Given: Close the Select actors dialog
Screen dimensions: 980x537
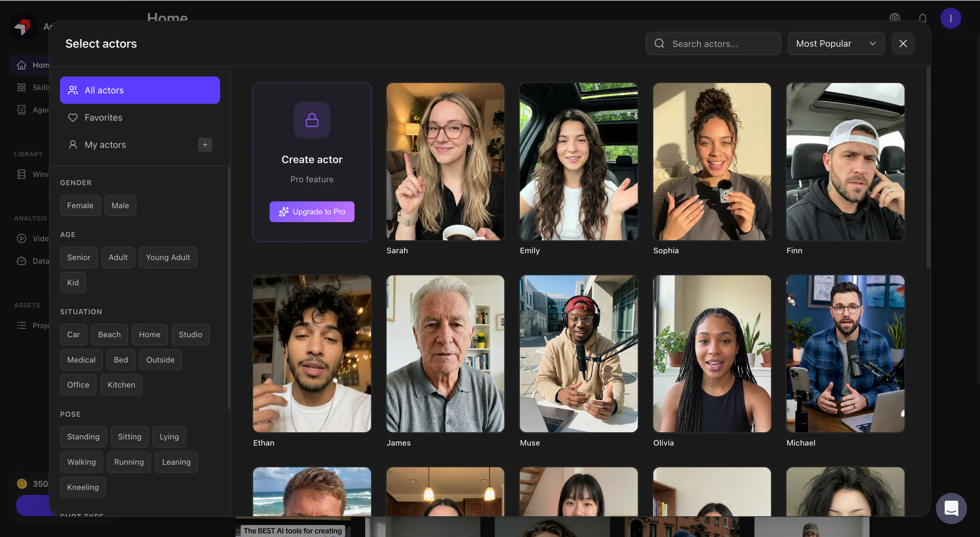Looking at the screenshot, I should pyautogui.click(x=903, y=44).
